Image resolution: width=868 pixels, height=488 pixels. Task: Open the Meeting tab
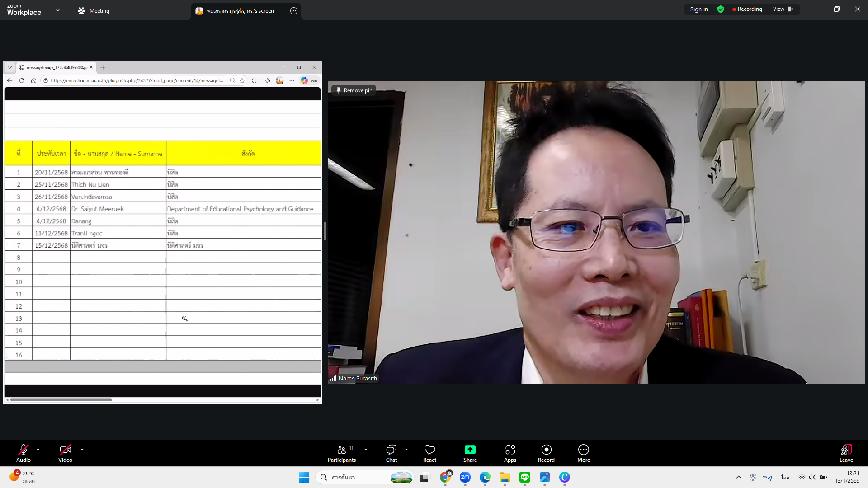pyautogui.click(x=94, y=11)
